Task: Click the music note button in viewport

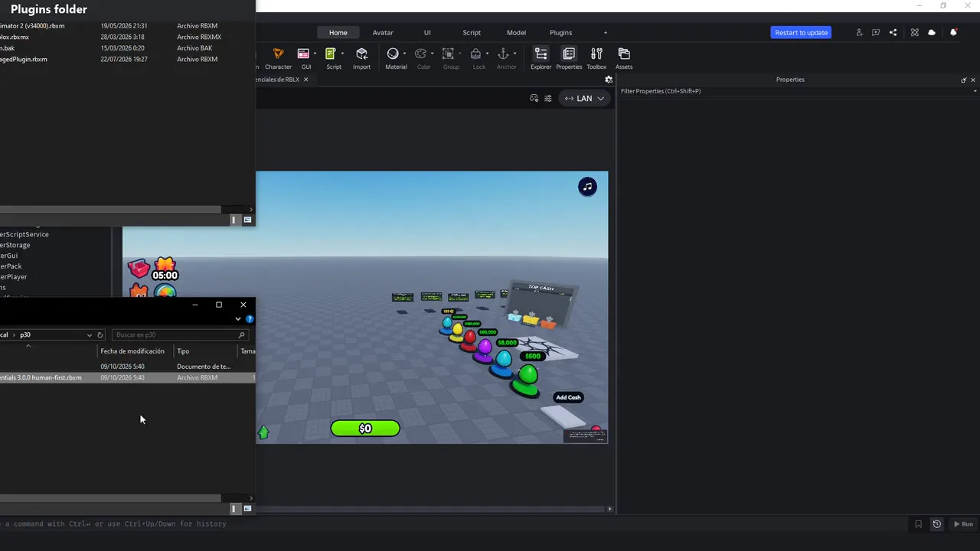Action: [x=587, y=186]
